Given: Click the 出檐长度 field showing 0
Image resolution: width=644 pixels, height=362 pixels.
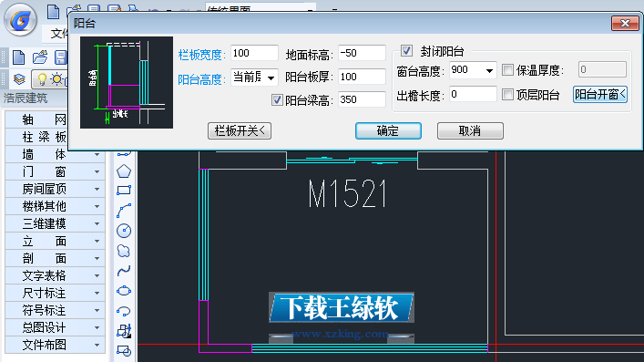Looking at the screenshot, I should coord(473,94).
